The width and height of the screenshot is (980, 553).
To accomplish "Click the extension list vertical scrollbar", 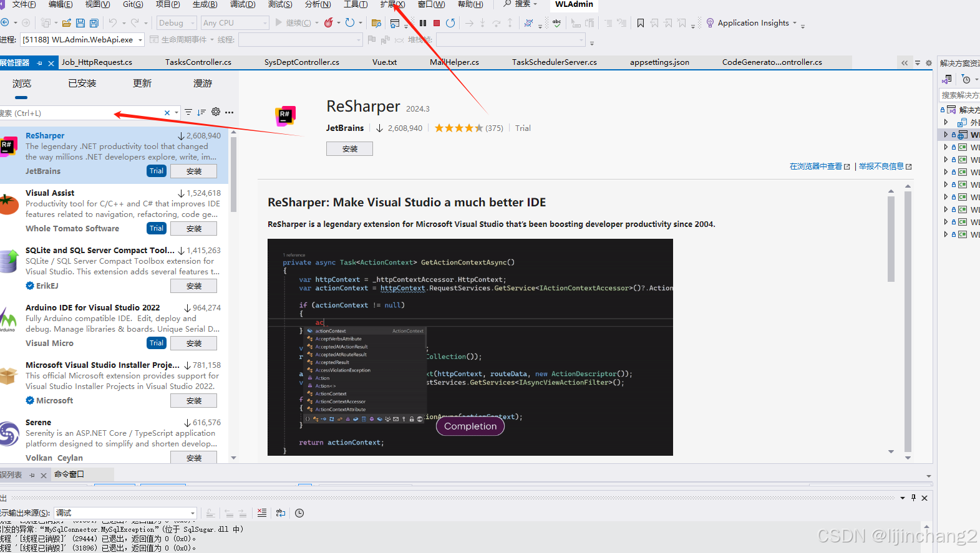I will pyautogui.click(x=233, y=175).
